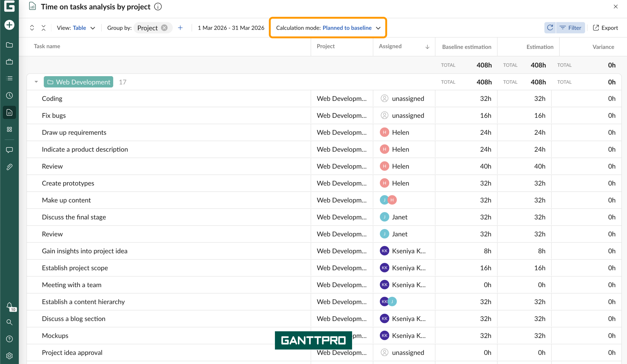This screenshot has height=364, width=627.
Task: Open the Time log section
Action: click(x=9, y=95)
